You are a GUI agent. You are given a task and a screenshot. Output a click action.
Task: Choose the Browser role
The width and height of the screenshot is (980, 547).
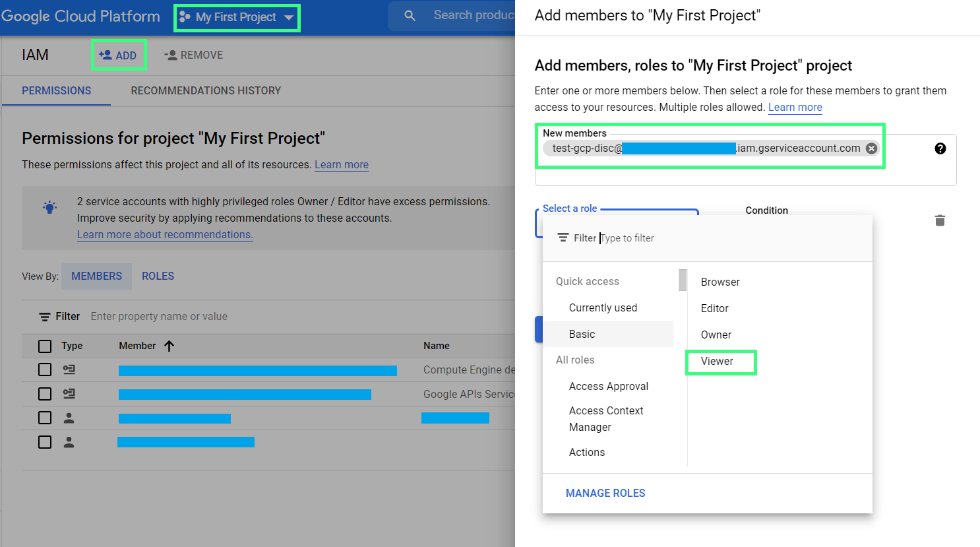coord(720,282)
